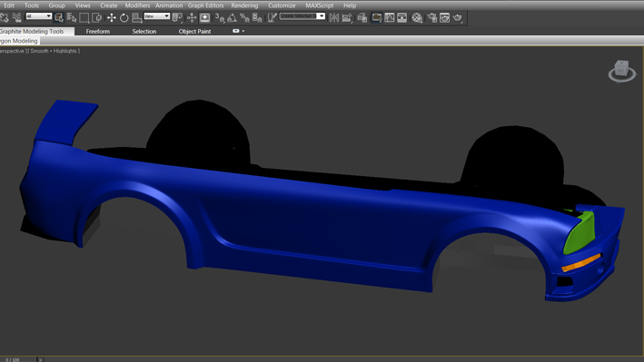Screen dimensions: 644x362
Task: Open the Modifiers menu
Action: coord(137,5)
